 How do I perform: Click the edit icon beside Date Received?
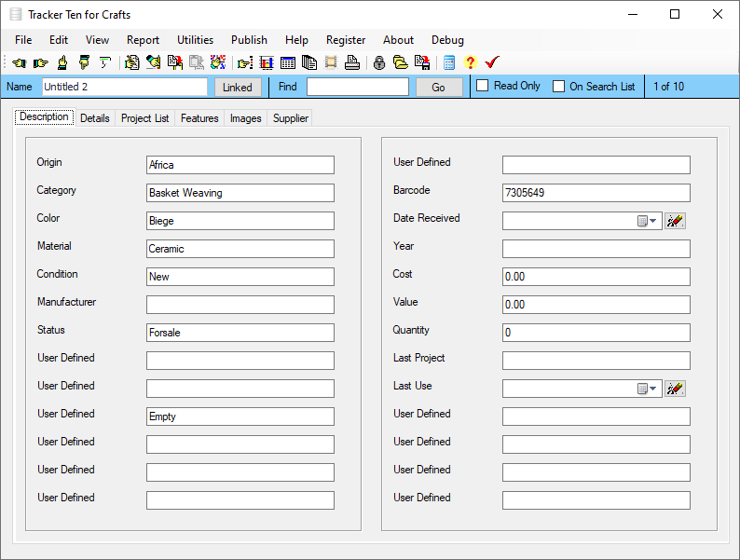(x=675, y=221)
